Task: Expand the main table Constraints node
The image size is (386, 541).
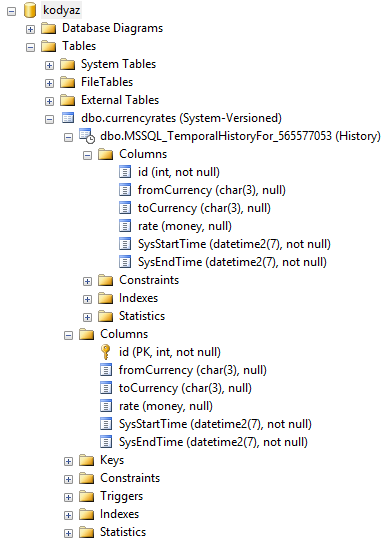Action: [68, 479]
